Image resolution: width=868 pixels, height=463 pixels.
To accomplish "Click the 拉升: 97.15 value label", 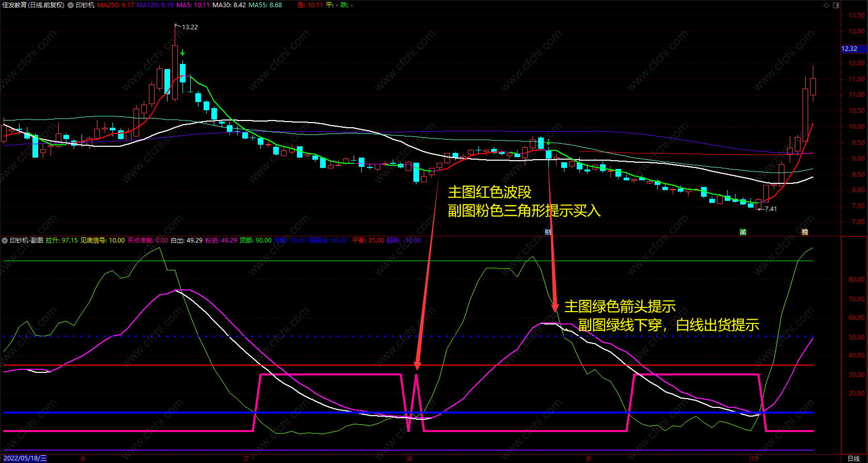I will click(x=62, y=241).
